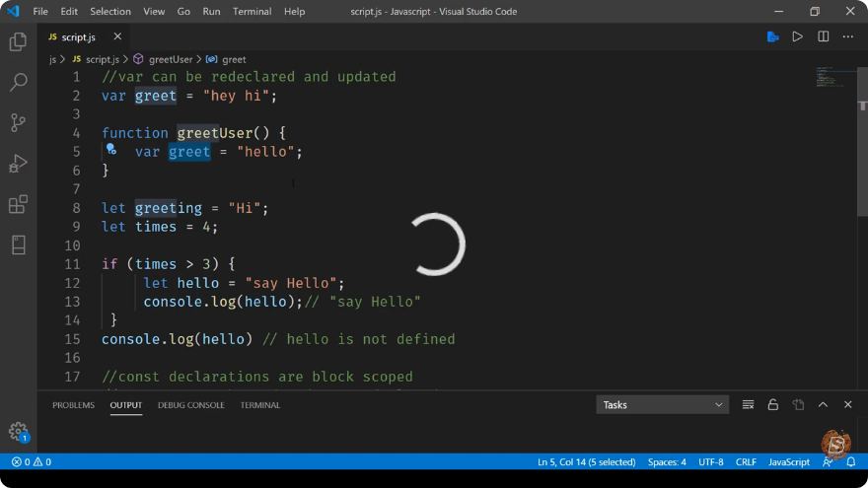Viewport: 868px width, 488px height.
Task: Click Ln 5, Col 14 cursor position
Action: 586,462
